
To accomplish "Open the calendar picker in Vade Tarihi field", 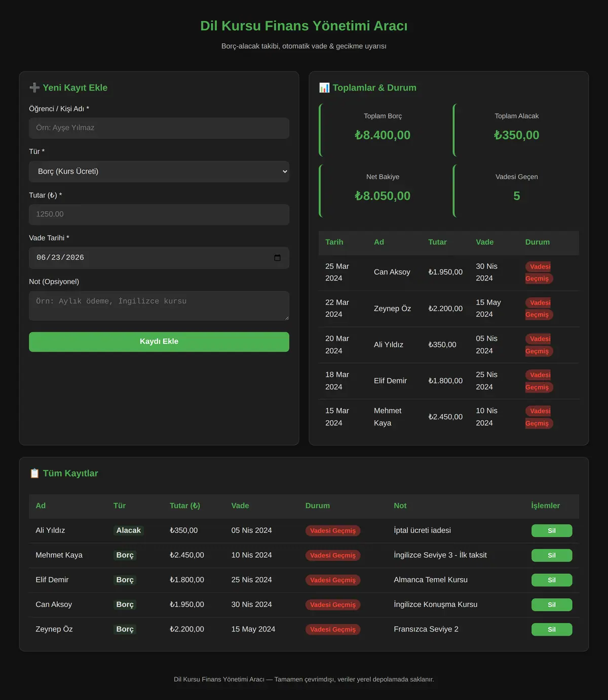I will pos(277,258).
